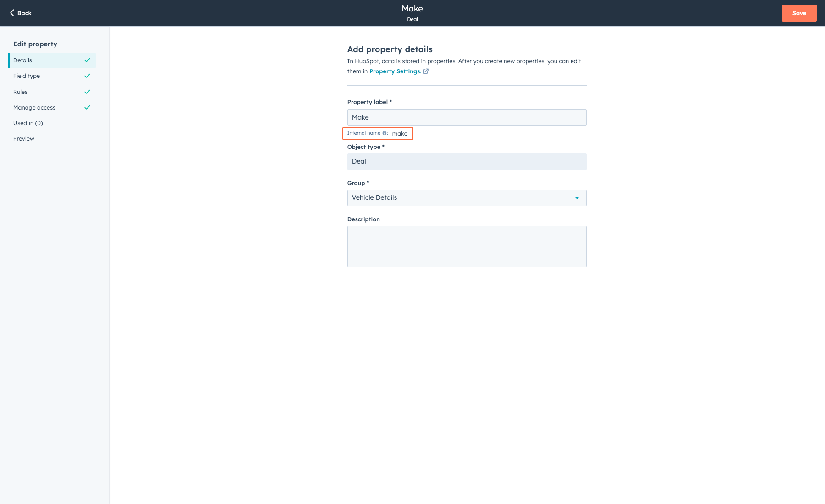The width and height of the screenshot is (825, 504).
Task: Save the Make property
Action: [x=799, y=13]
